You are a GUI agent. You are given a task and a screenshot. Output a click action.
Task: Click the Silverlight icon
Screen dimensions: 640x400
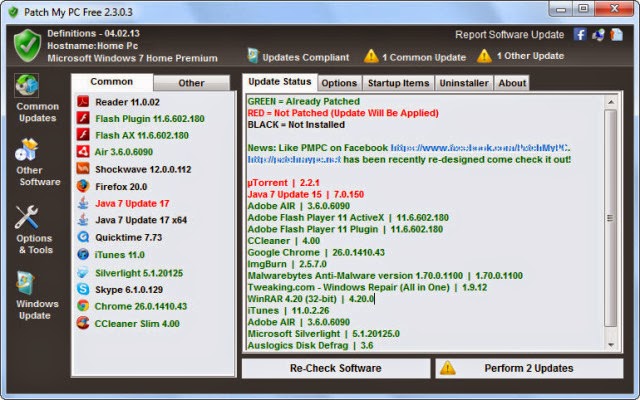83,272
